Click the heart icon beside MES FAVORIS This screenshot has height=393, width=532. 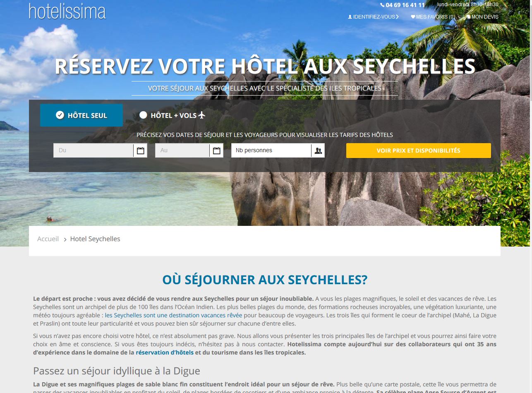tap(413, 17)
